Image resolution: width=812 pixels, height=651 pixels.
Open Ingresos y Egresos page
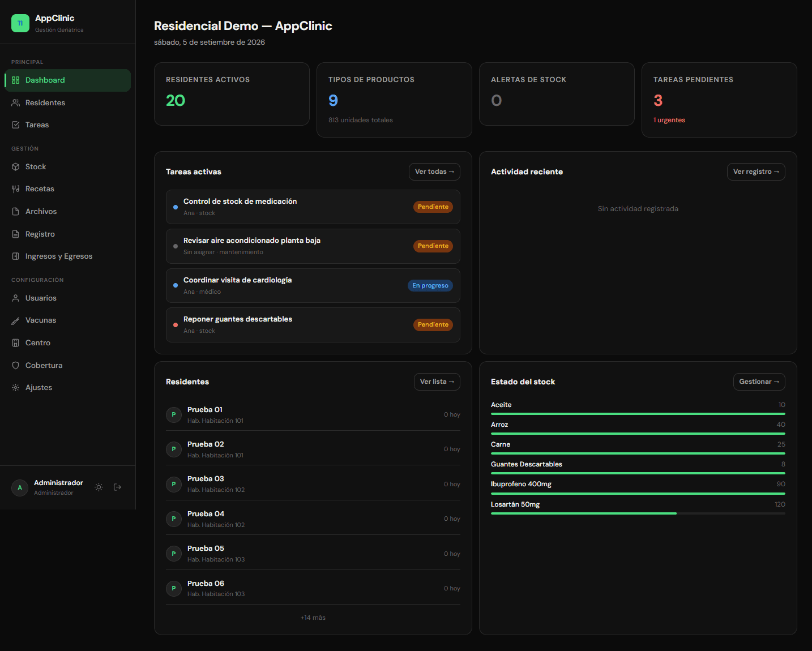[67, 256]
